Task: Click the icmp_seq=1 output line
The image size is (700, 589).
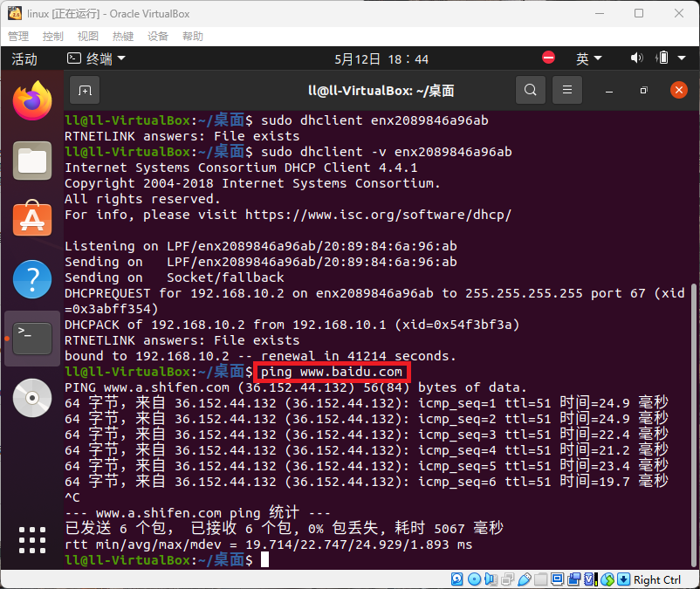Action: [366, 403]
